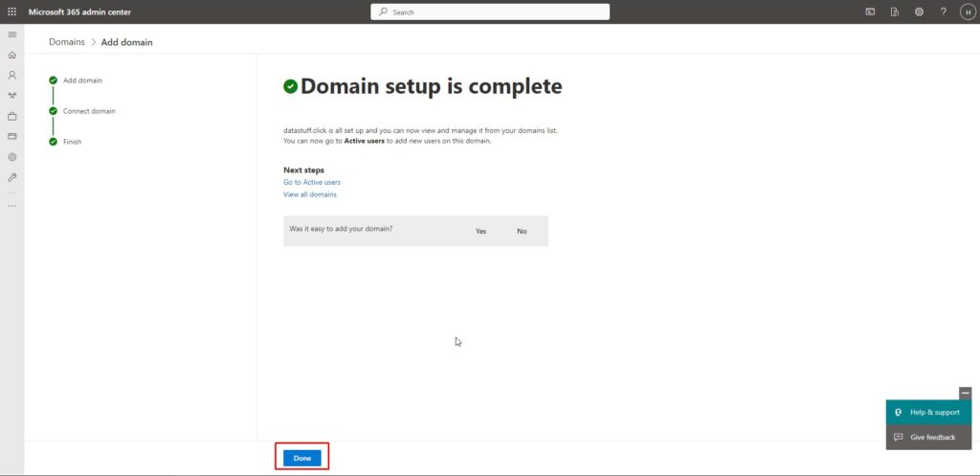Viewport: 980px width, 476px height.
Task: Open the View all domains link
Action: click(x=309, y=194)
